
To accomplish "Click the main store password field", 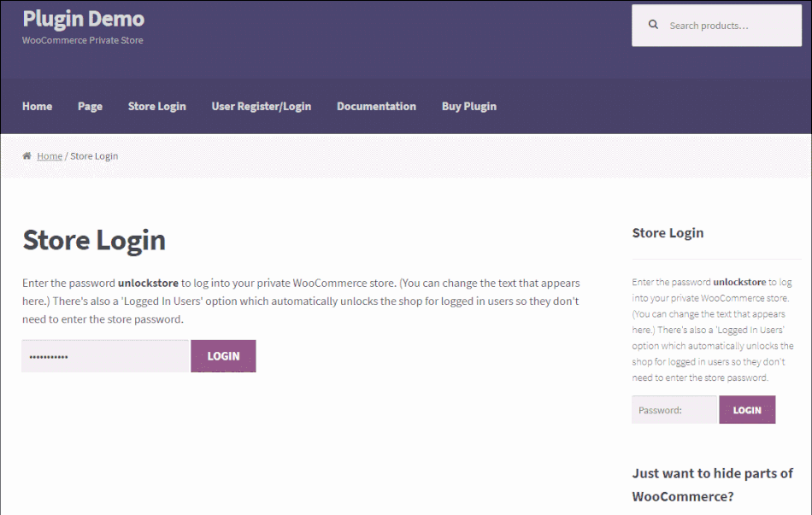I will [104, 355].
